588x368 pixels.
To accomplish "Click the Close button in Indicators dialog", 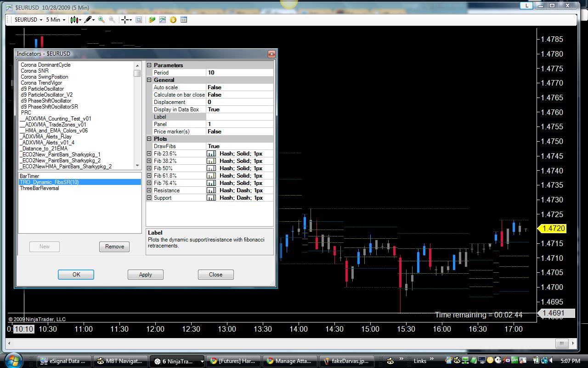I will coord(215,275).
